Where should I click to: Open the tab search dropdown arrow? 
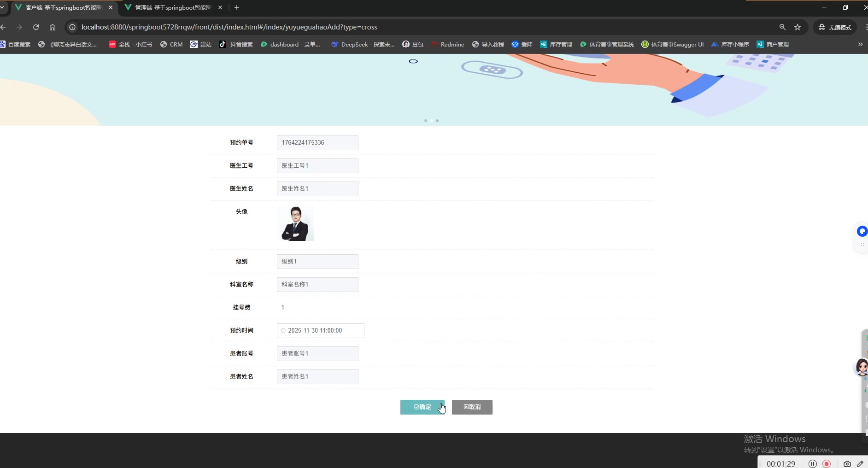(2, 7)
